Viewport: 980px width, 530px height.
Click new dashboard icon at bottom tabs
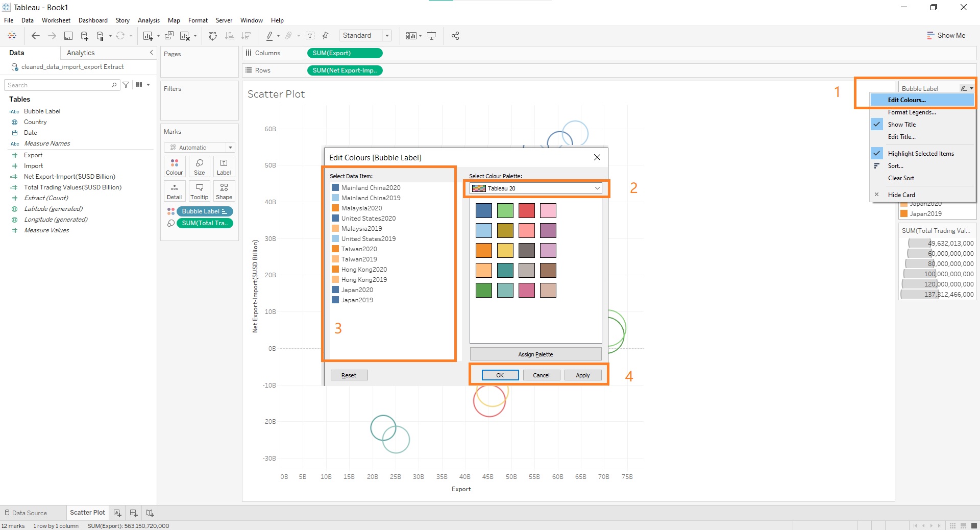pyautogui.click(x=134, y=513)
